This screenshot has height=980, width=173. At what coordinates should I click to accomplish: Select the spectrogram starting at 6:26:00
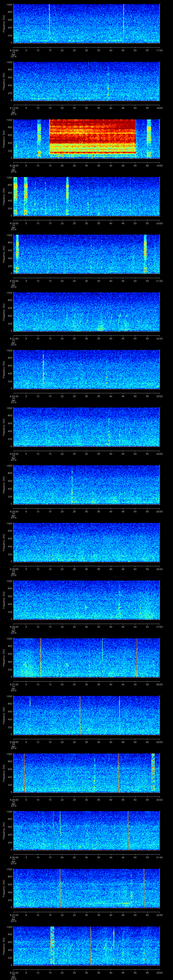tap(87, 600)
